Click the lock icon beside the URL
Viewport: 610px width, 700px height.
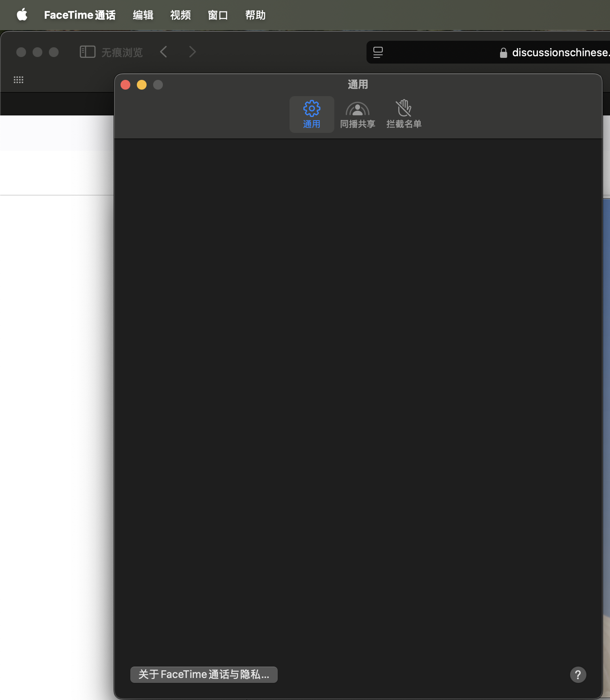pos(503,53)
